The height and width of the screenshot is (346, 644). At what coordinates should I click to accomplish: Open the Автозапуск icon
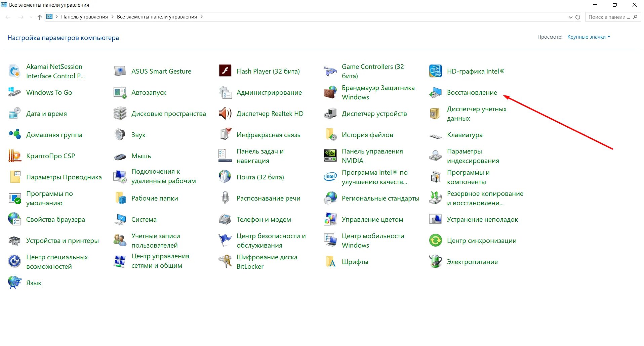[120, 92]
